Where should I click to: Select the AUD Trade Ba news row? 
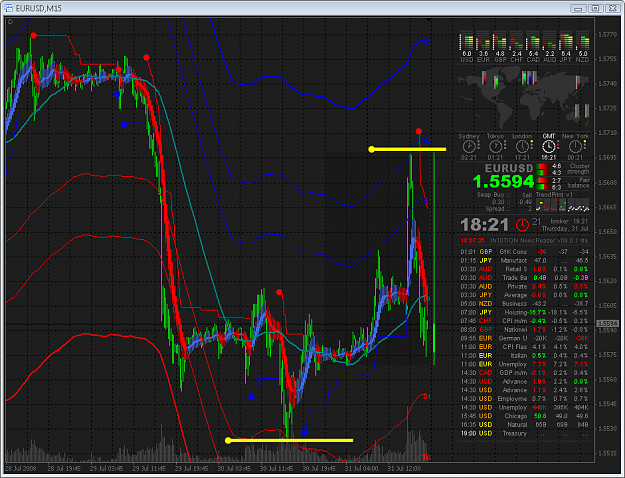pos(524,278)
